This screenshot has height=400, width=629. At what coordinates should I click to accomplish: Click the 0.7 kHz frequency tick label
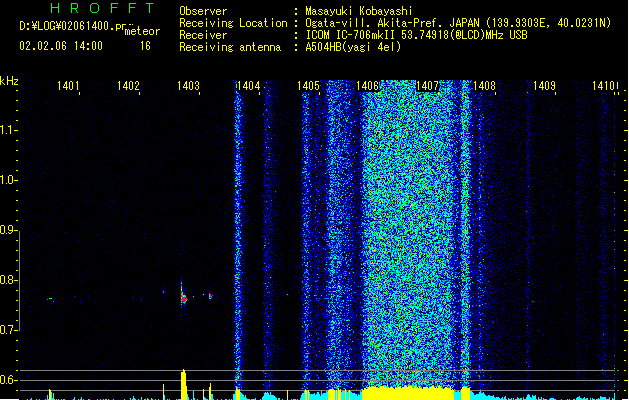(7, 330)
